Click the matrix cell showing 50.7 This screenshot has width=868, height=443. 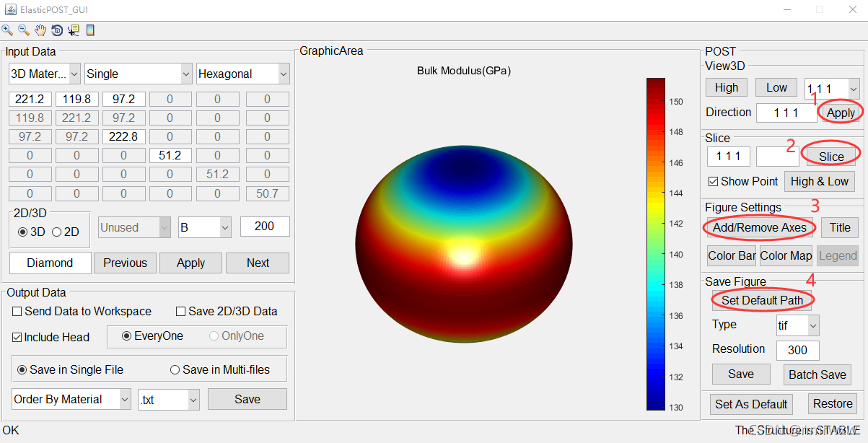click(x=267, y=193)
